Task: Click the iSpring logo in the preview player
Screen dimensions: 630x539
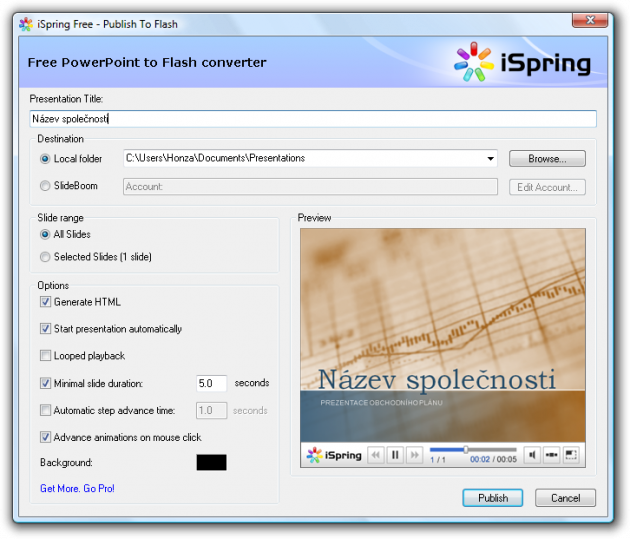Action: click(x=329, y=455)
